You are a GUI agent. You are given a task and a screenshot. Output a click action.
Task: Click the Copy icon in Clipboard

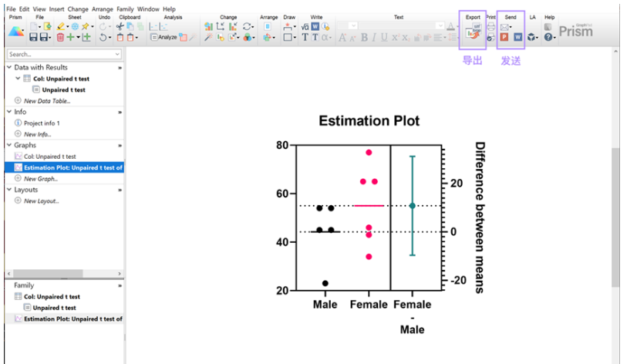tap(130, 26)
